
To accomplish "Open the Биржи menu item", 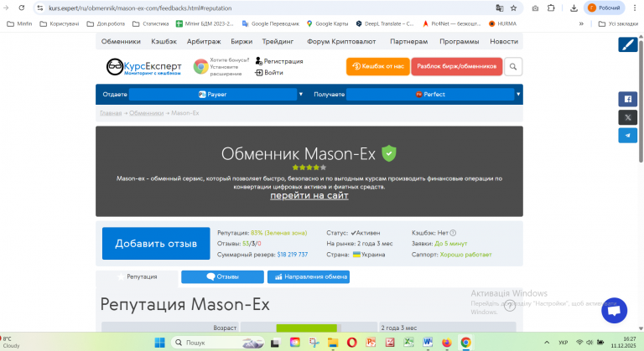I will pos(241,41).
